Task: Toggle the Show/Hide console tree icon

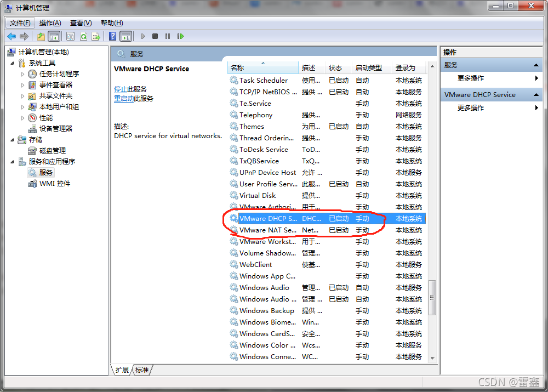Action: (54, 36)
